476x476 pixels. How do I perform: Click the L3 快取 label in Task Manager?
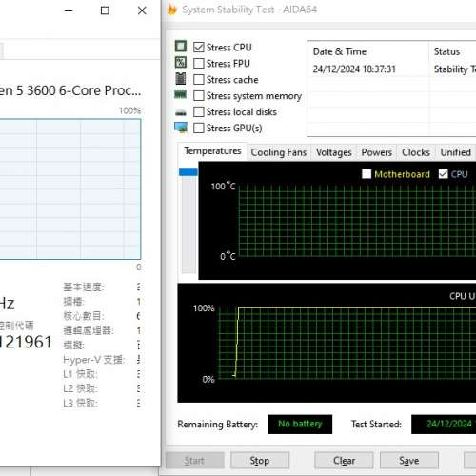pos(80,403)
